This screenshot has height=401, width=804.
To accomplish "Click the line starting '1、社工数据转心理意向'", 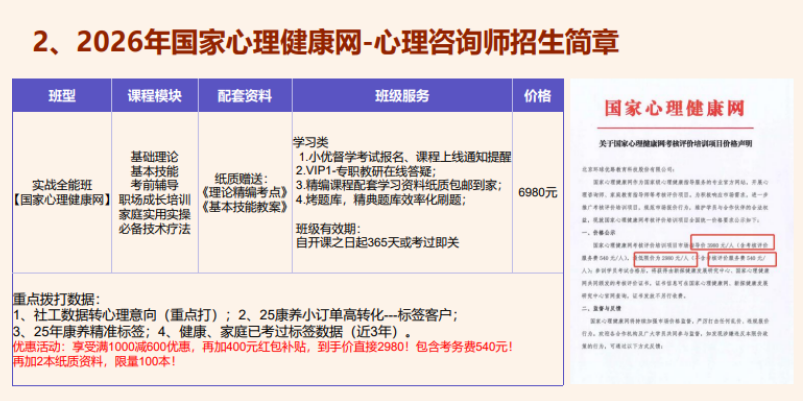I will pos(235,314).
